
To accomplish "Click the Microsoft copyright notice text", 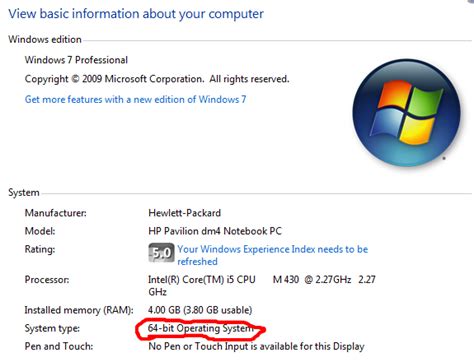I will click(157, 79).
